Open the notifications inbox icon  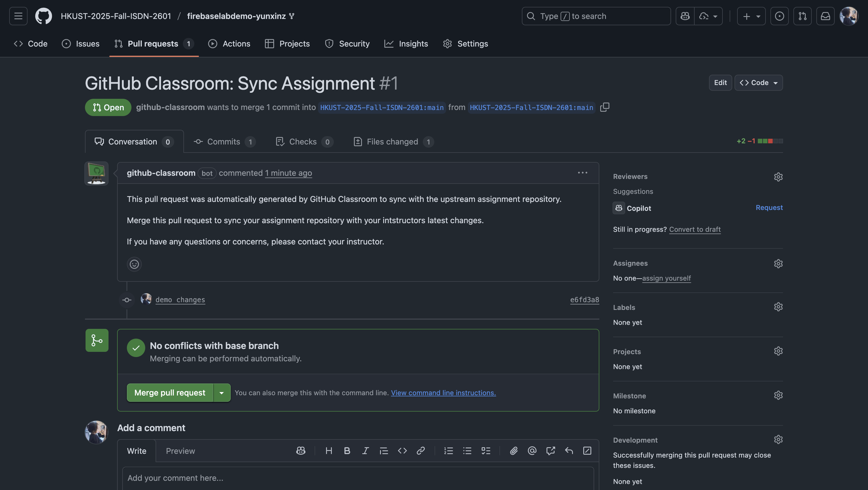[825, 16]
